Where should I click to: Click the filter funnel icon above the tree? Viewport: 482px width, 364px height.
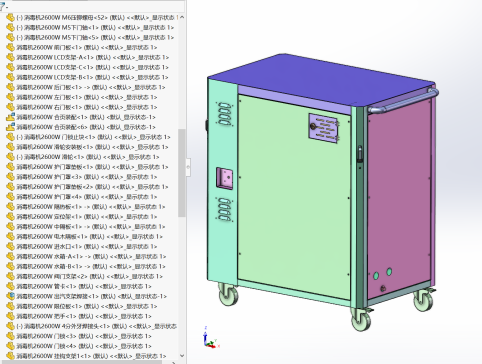click(2, 6)
